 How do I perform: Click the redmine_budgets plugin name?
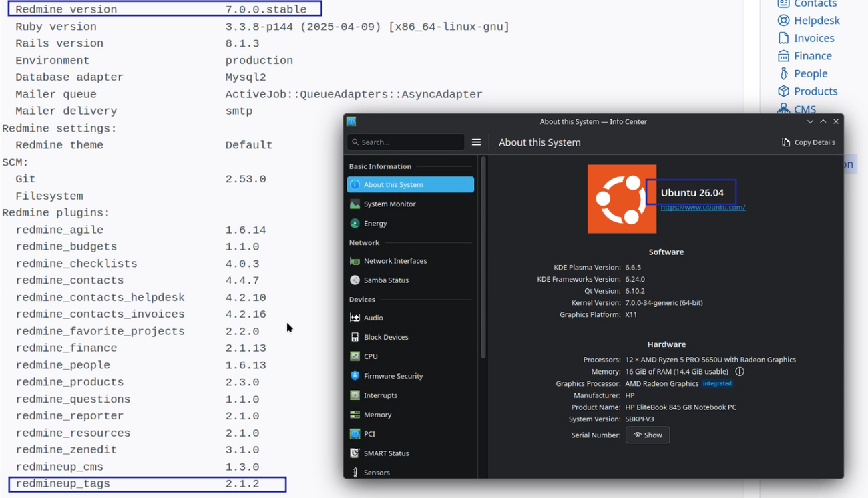tap(66, 247)
